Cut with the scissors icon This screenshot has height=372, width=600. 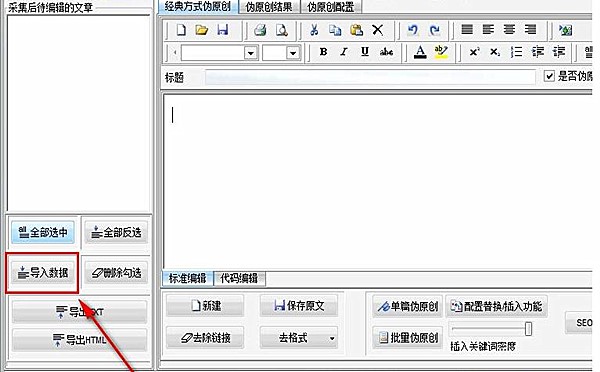click(x=314, y=30)
